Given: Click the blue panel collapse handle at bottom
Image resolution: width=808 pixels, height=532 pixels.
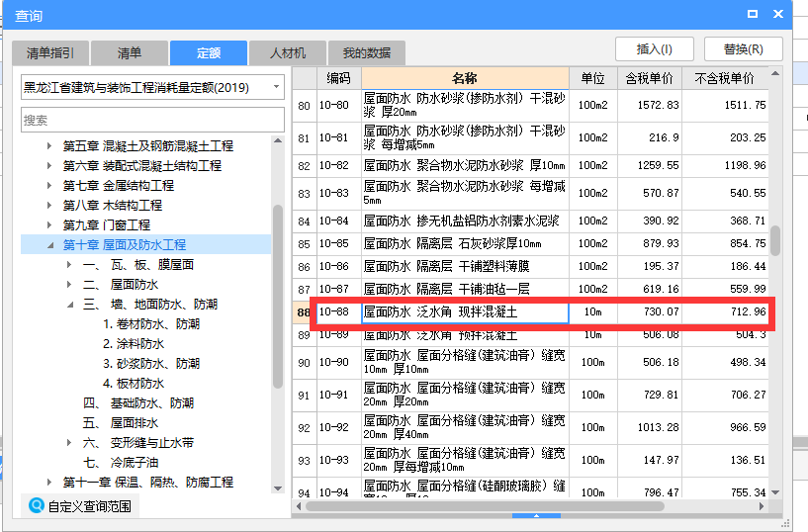Looking at the screenshot, I should click(x=536, y=515).
